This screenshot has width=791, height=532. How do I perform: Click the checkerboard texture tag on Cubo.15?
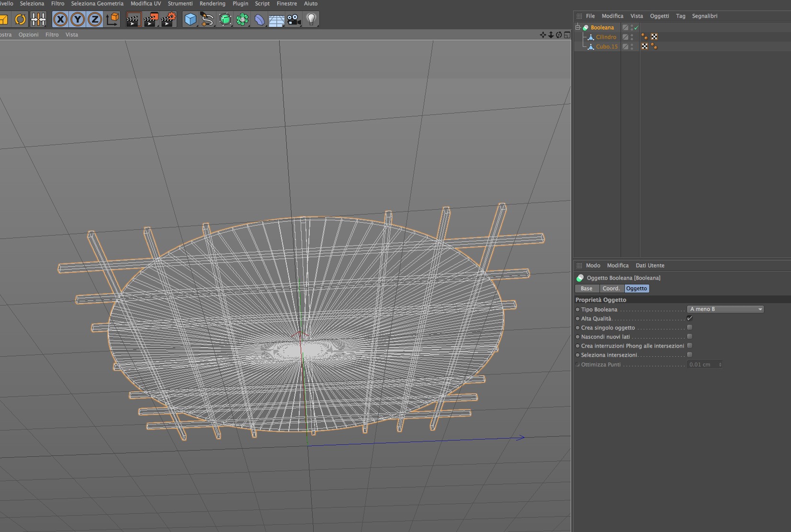(645, 46)
